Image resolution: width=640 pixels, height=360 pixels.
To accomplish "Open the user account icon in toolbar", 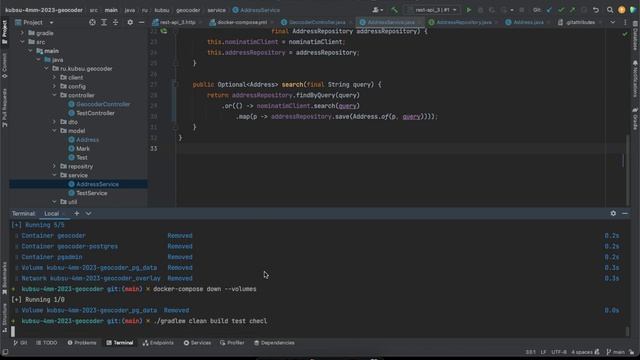I will 377,10.
